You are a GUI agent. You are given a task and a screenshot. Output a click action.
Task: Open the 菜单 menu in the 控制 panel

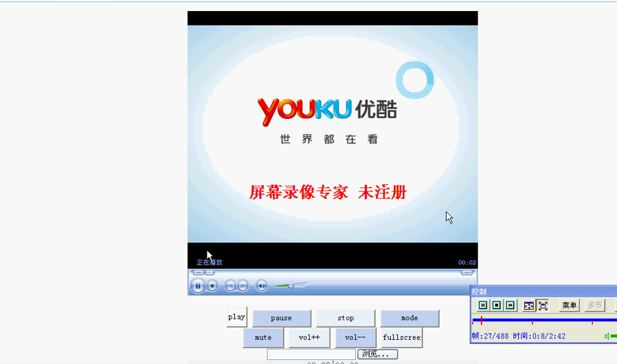pos(569,306)
